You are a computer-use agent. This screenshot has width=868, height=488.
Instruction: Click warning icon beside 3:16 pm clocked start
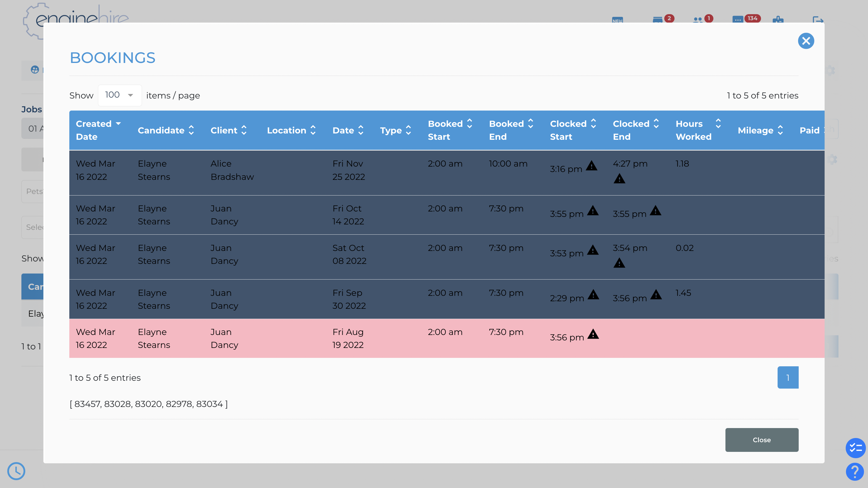coord(591,166)
